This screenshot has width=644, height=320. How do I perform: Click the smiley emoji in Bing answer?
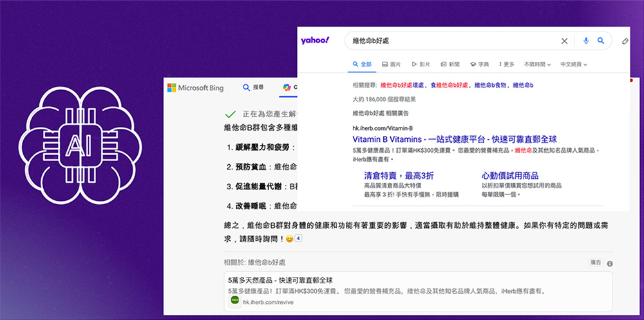(x=289, y=239)
